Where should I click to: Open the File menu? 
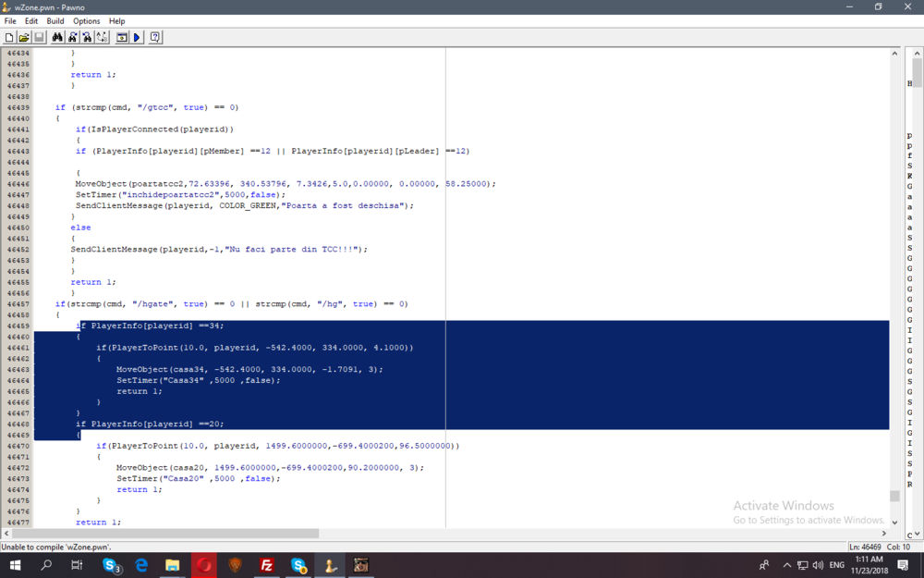pos(10,20)
